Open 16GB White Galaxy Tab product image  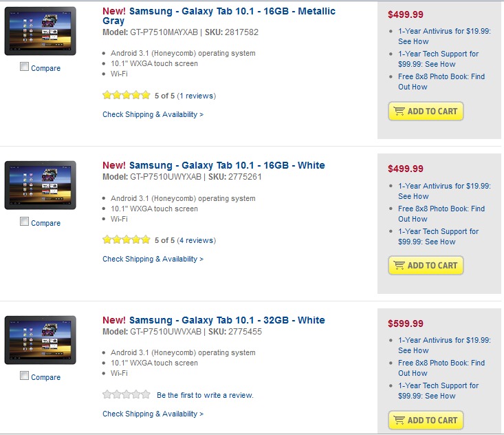point(40,185)
